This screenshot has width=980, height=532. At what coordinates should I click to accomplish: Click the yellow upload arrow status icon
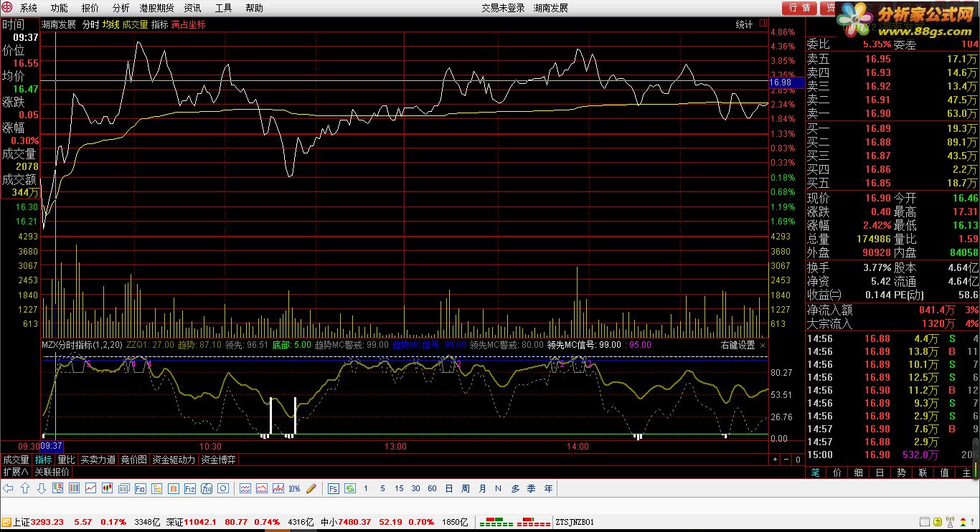938,521
